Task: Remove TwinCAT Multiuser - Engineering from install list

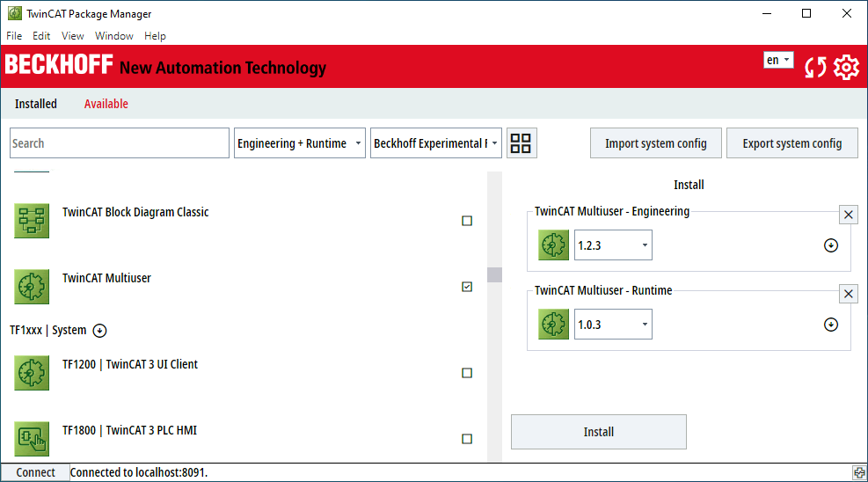Action: [x=849, y=215]
